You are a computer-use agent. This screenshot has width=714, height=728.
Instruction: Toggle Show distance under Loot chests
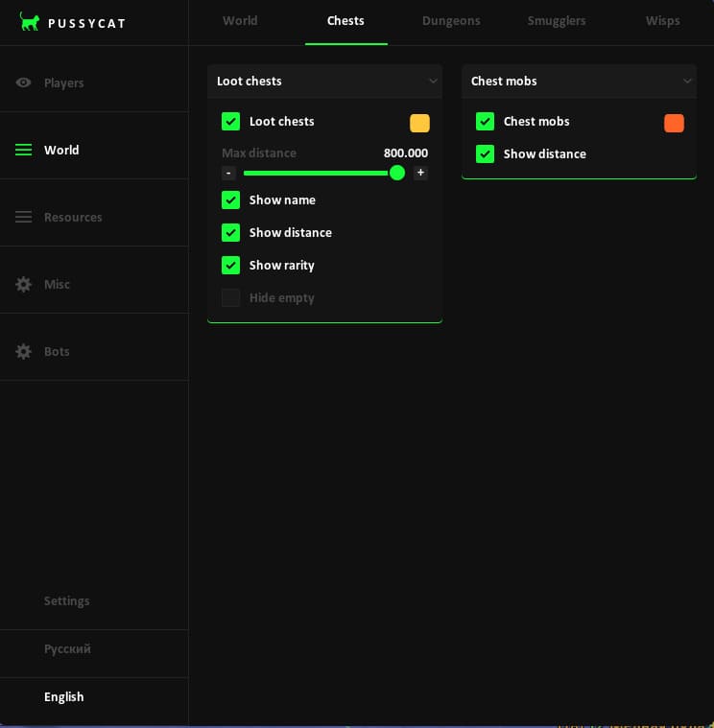[231, 233]
